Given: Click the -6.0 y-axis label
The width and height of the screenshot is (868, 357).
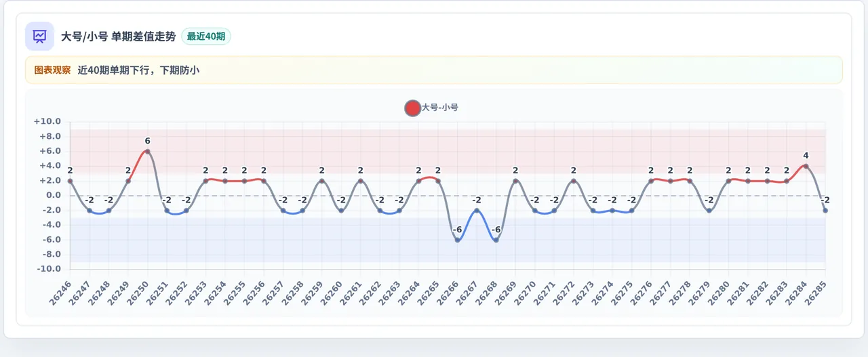Looking at the screenshot, I should (51, 240).
